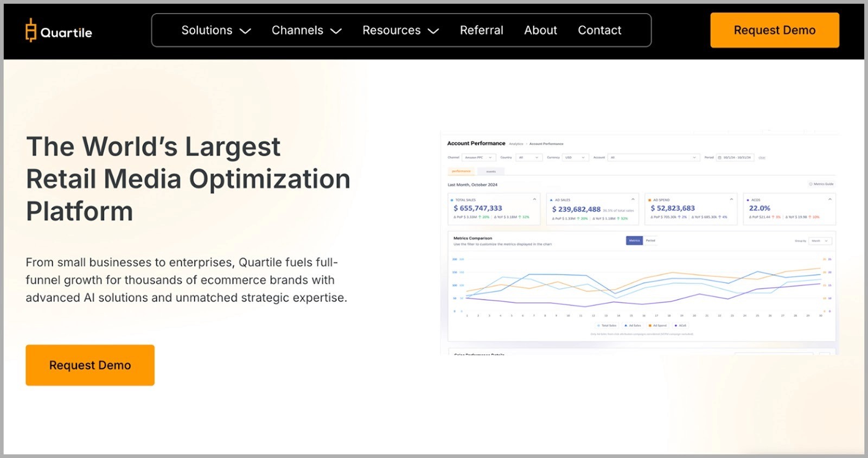
Task: Navigate to the Contact page
Action: tap(599, 30)
